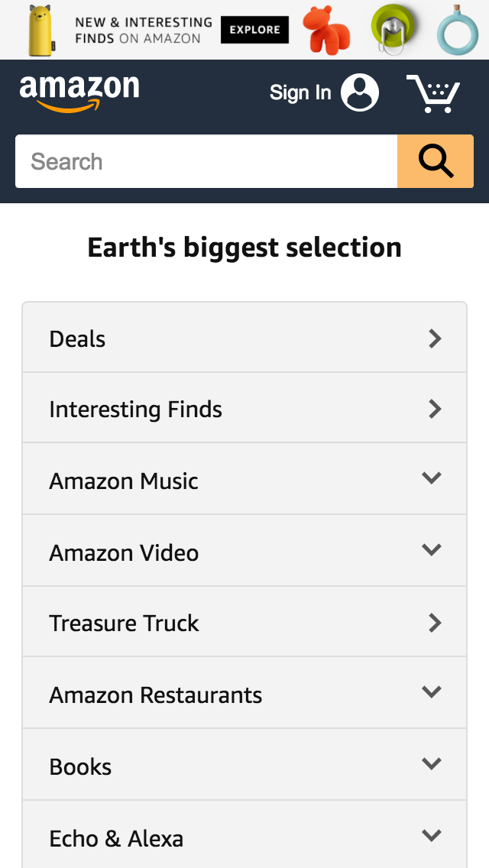Expand Amazon Restaurants chevron

point(432,693)
